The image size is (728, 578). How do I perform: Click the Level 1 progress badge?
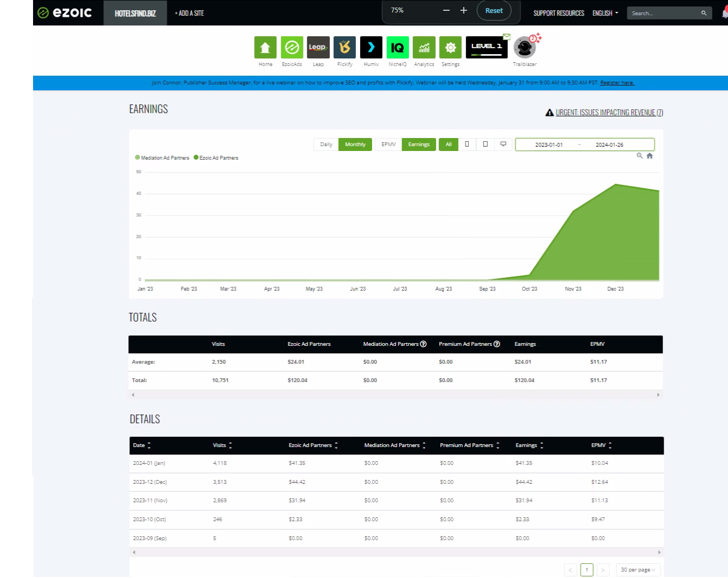tap(486, 48)
